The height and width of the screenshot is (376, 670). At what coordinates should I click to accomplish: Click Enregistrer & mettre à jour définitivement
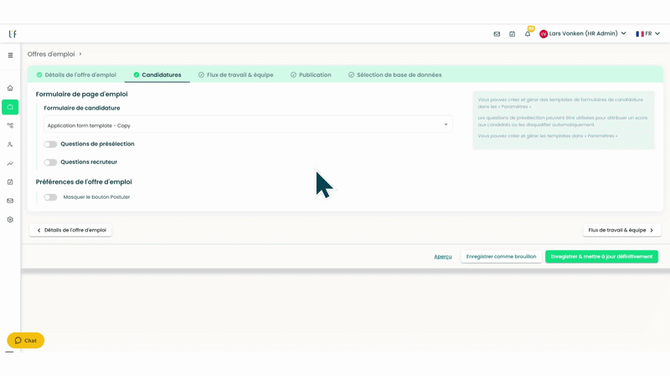pos(602,256)
